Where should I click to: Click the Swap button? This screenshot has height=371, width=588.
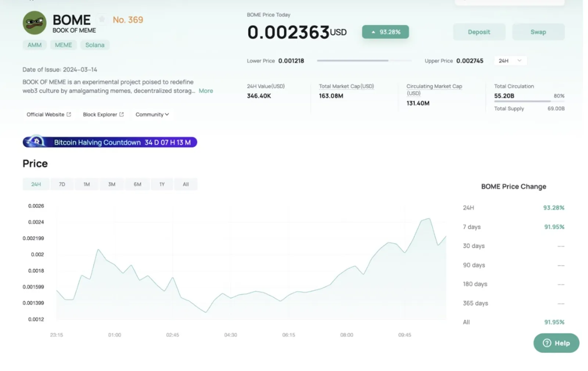click(x=538, y=32)
